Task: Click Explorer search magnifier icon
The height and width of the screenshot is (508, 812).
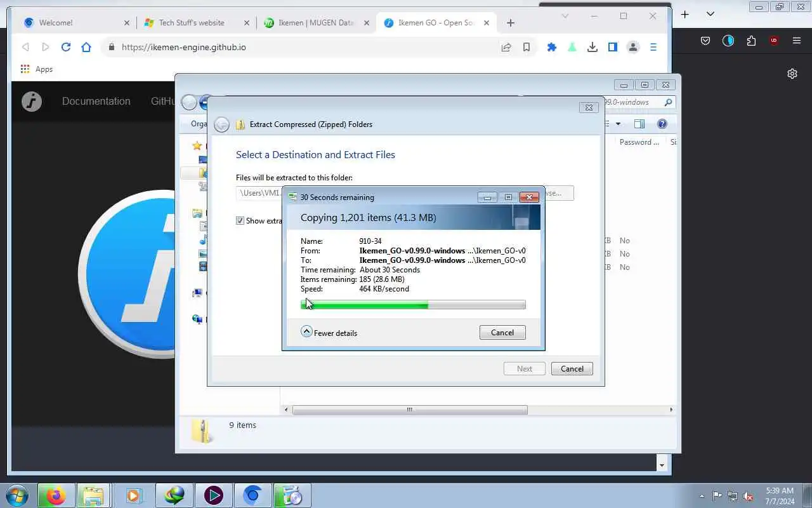Action: [668, 102]
